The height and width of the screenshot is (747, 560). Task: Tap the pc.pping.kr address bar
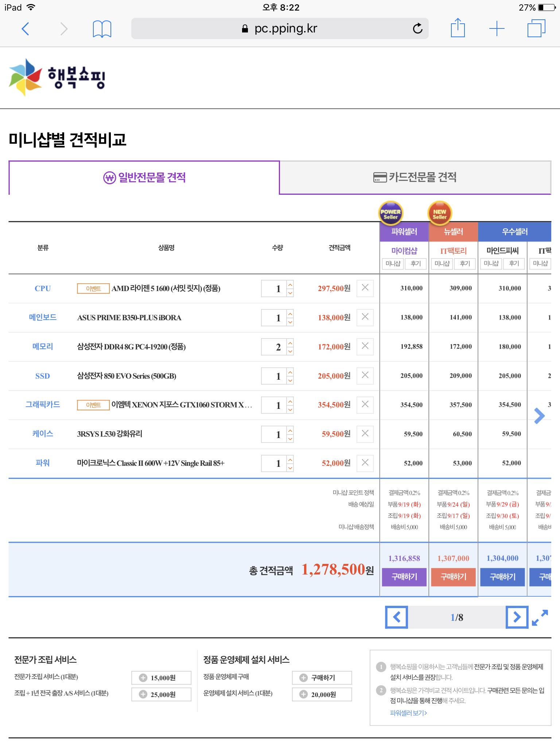pyautogui.click(x=280, y=28)
